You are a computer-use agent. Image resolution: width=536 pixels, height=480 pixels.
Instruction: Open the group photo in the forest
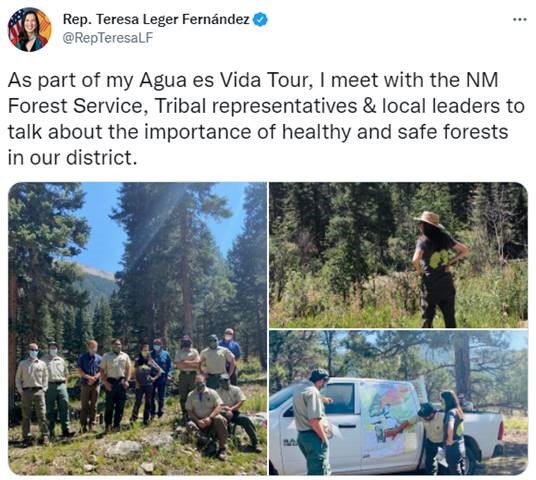[x=137, y=329]
